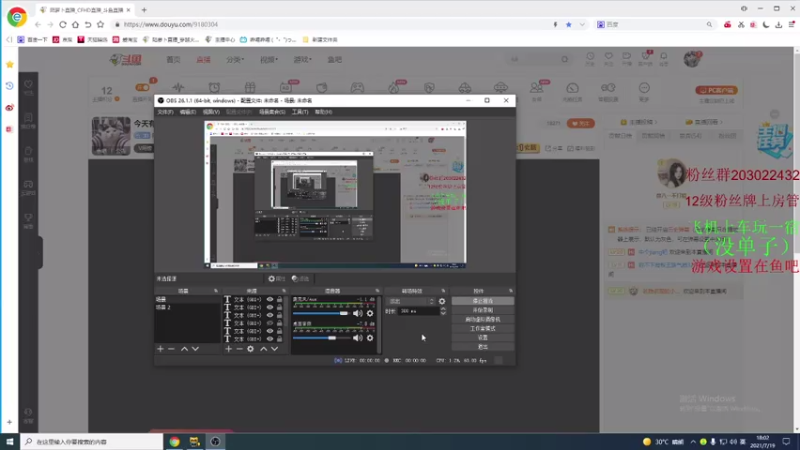The width and height of the screenshot is (800, 450).
Task: Open Properties for the selected source in OBS toolbar
Action: 277,279
